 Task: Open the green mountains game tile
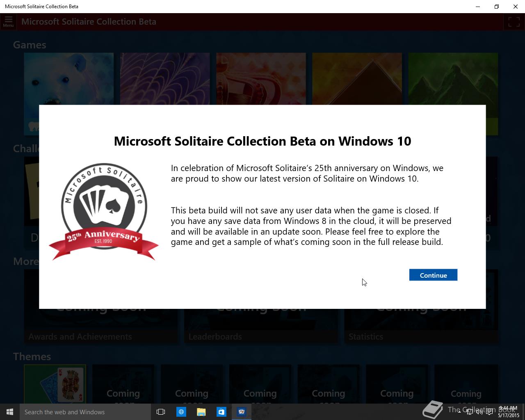click(453, 79)
